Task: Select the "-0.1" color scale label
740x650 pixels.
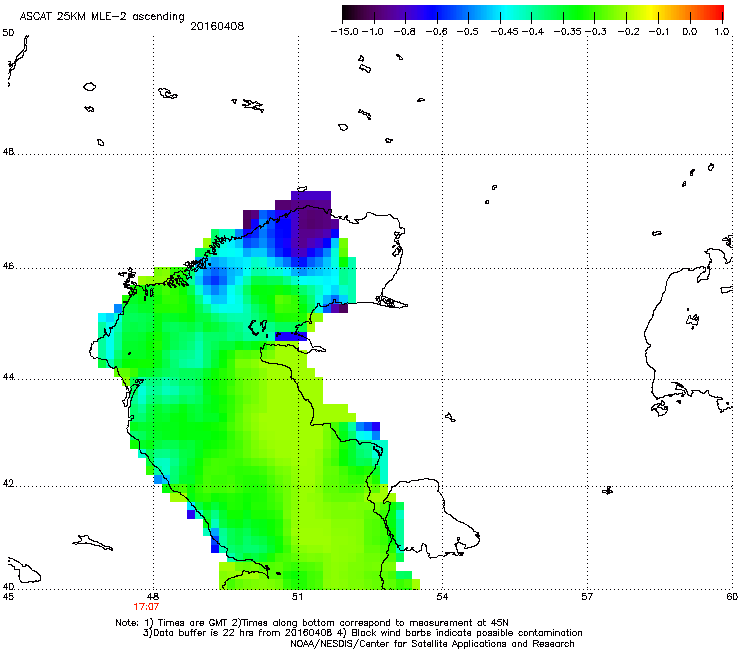Action: click(x=659, y=32)
